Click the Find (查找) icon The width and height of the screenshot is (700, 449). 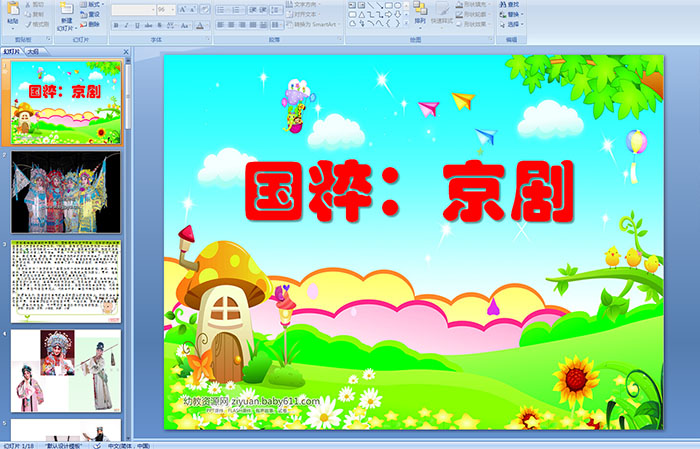[x=512, y=4]
